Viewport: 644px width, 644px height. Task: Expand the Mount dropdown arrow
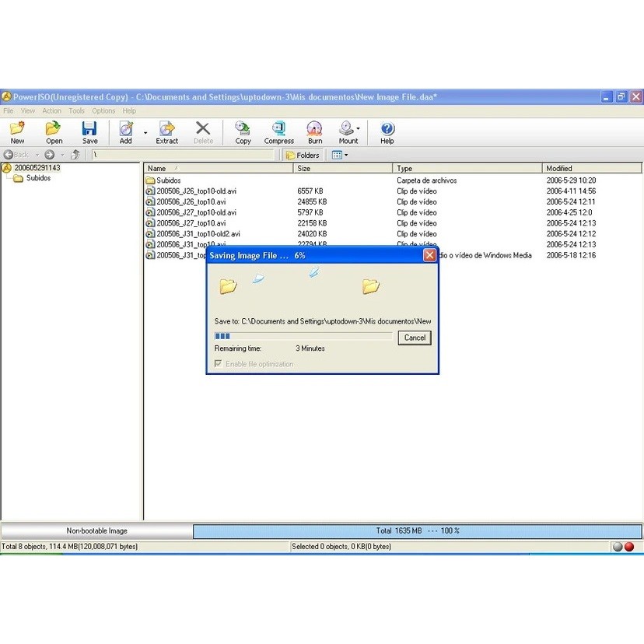coord(359,131)
